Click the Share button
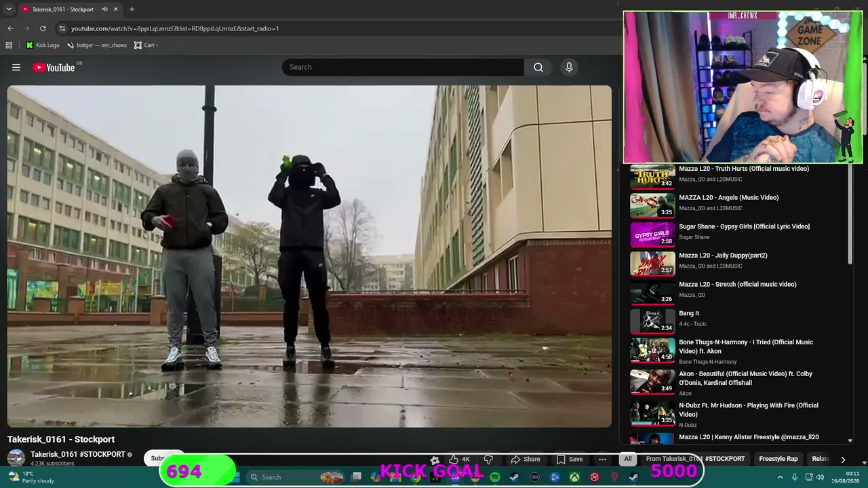The width and height of the screenshot is (868, 488). (x=526, y=459)
